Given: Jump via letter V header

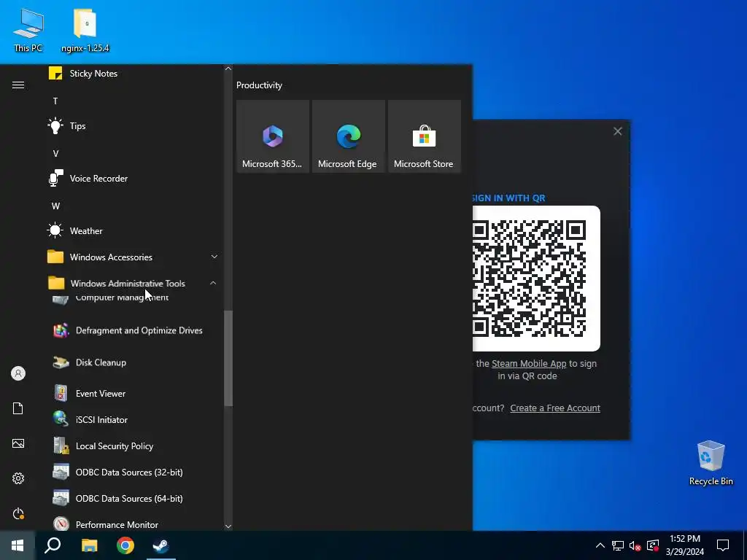Looking at the screenshot, I should (55, 153).
